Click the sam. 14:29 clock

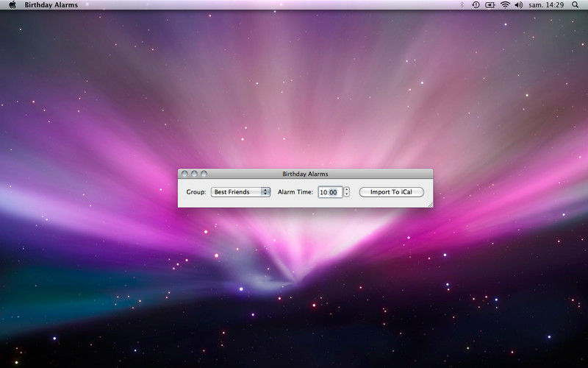[x=546, y=5]
